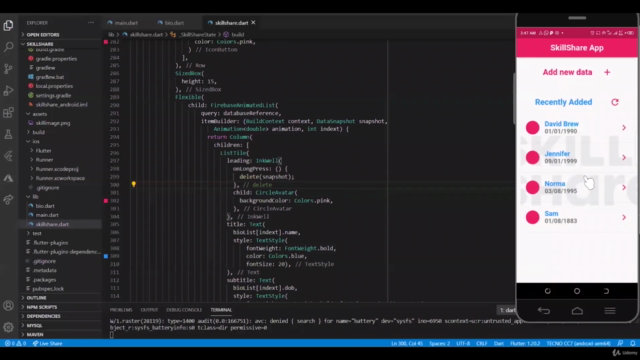Open the Test flask icon in activity bar

click(8, 134)
